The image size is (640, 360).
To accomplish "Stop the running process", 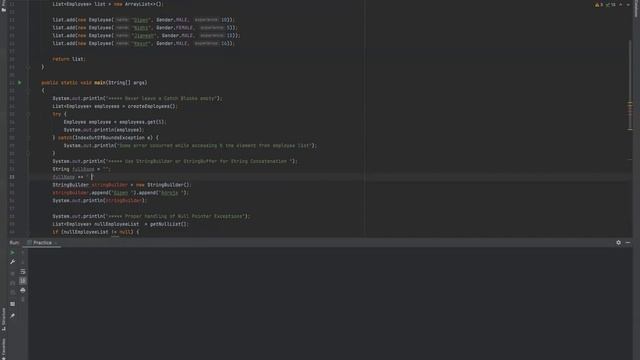I will pyautogui.click(x=12, y=273).
